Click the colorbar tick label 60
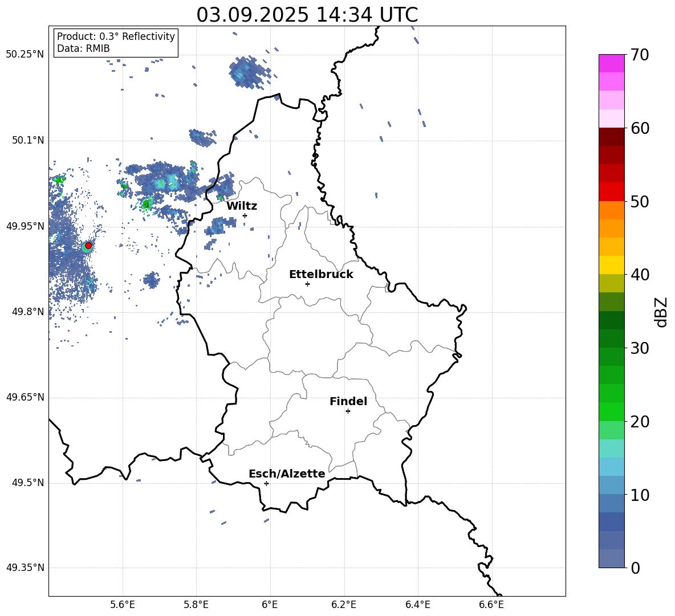Viewport: 675px width, 616px height. tap(640, 128)
